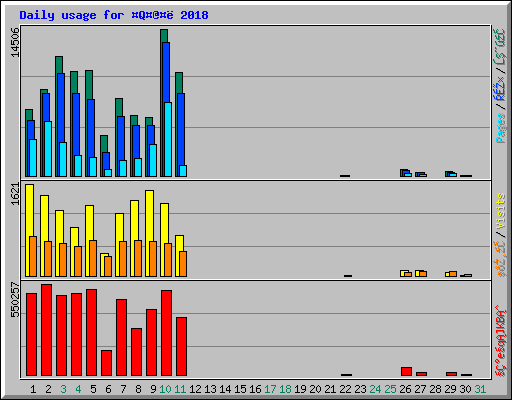Click the y-axis value 14506
This screenshot has width=512, height=400.
15,42
